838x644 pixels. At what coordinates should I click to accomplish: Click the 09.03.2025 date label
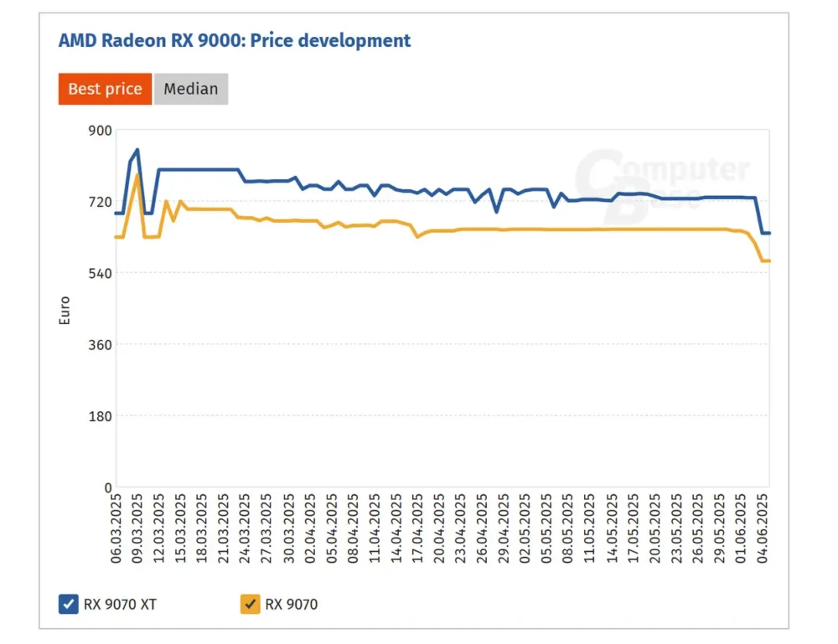tap(137, 528)
